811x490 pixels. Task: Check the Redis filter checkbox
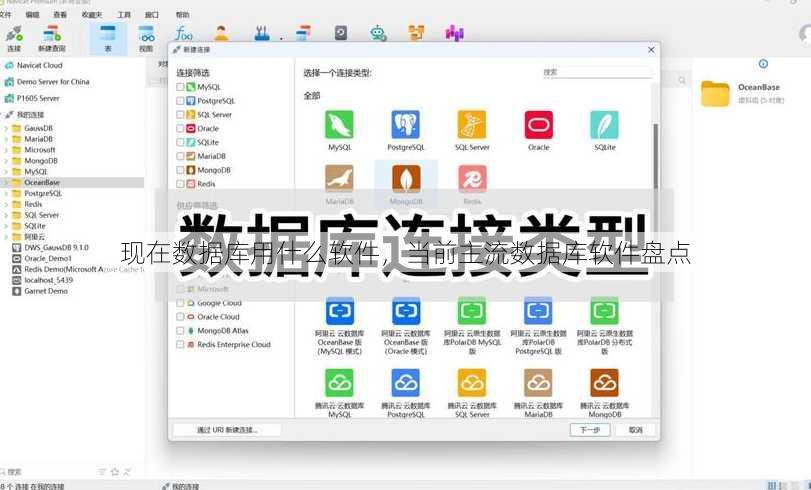[x=180, y=184]
